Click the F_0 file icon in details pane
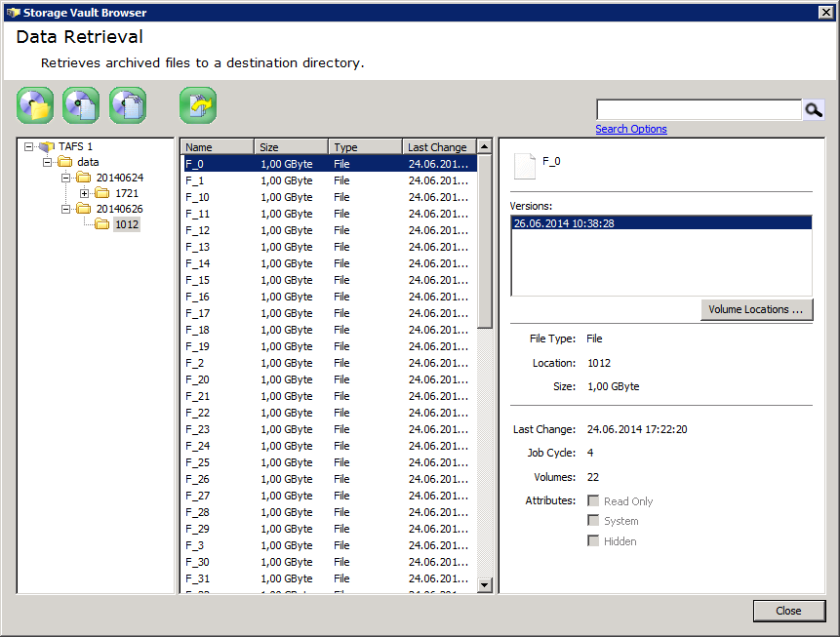The height and width of the screenshot is (637, 840). pyautogui.click(x=525, y=166)
